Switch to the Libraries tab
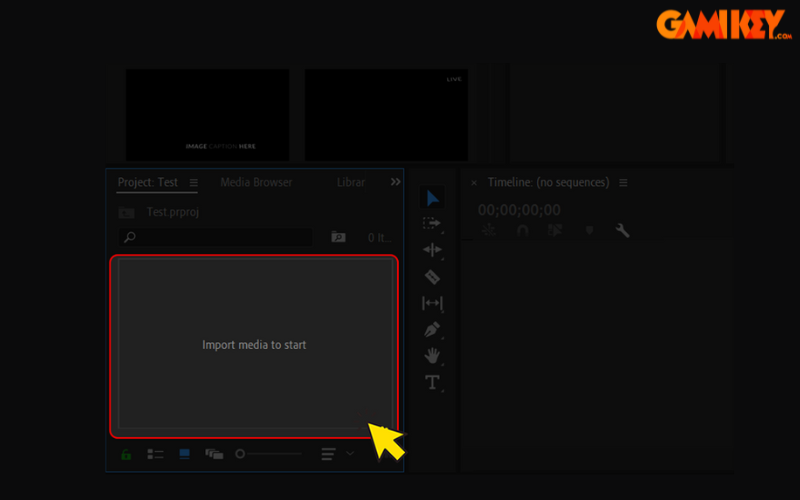 coord(351,182)
